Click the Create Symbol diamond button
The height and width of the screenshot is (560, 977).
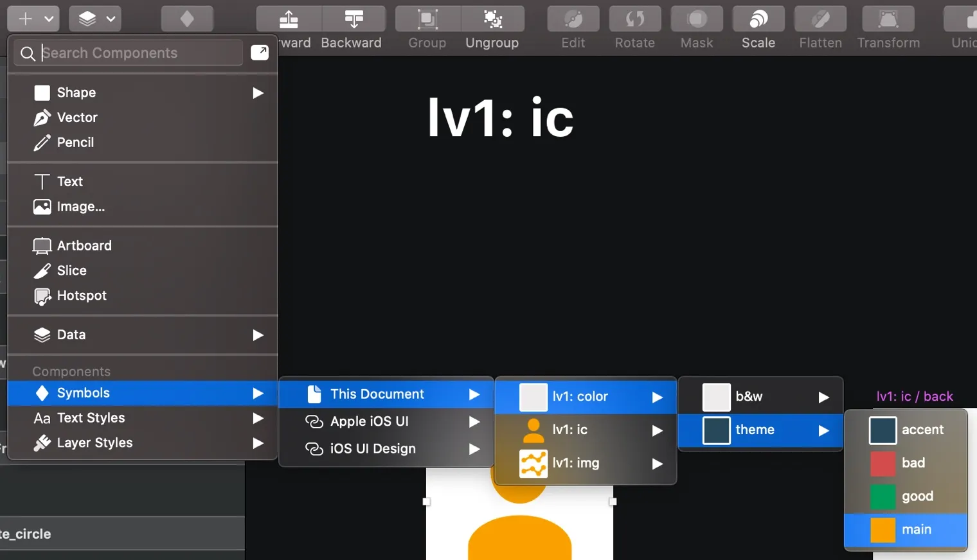coord(187,19)
